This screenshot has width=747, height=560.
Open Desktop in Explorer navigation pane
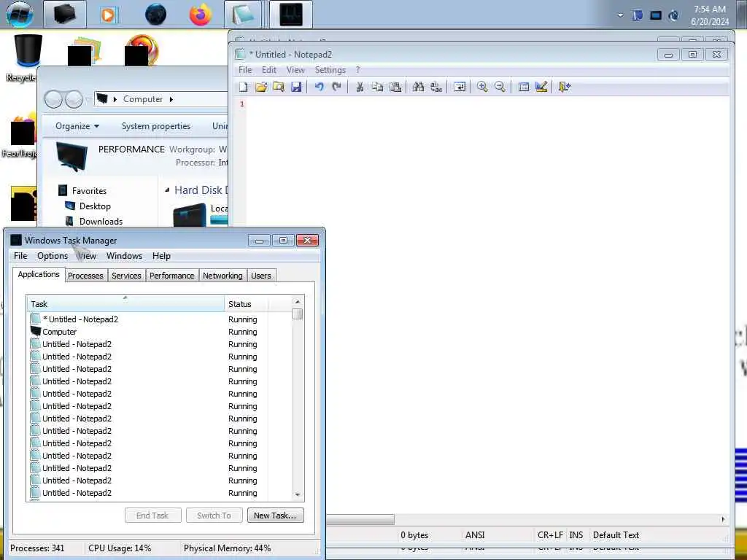click(95, 206)
